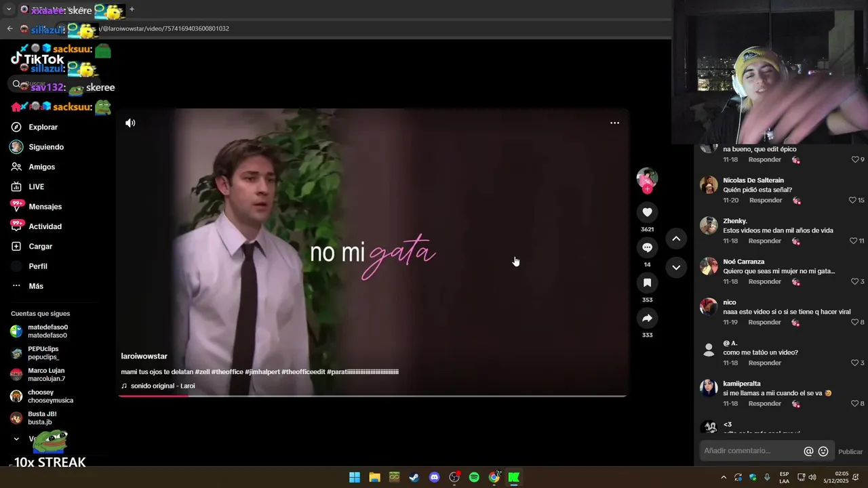Viewport: 868px width, 488px height.
Task: Open Nicolas De Salterain's profile avatar
Action: click(x=709, y=185)
